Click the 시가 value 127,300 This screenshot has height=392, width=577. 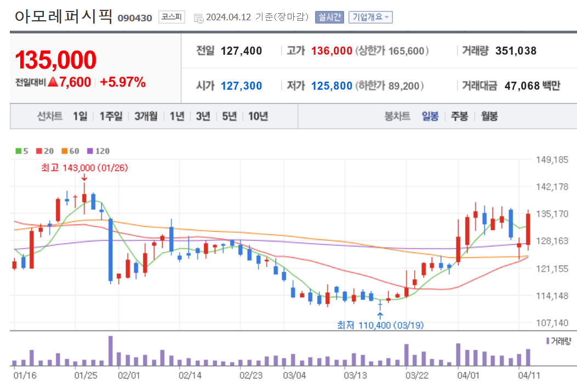[x=242, y=85]
